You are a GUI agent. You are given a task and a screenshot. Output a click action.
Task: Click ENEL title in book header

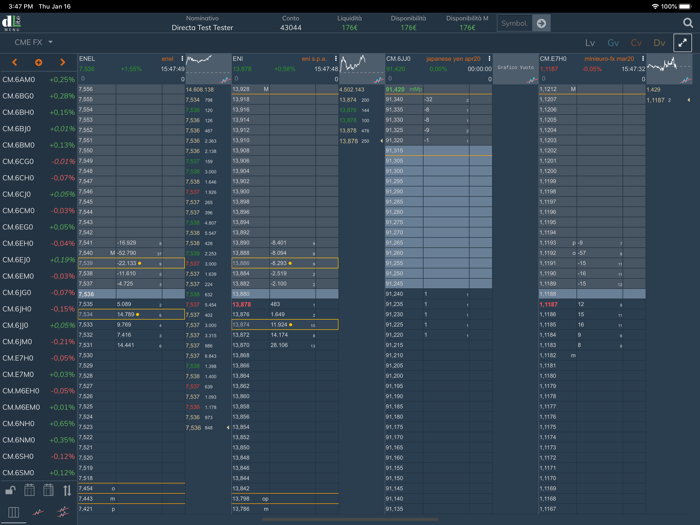[x=87, y=58]
